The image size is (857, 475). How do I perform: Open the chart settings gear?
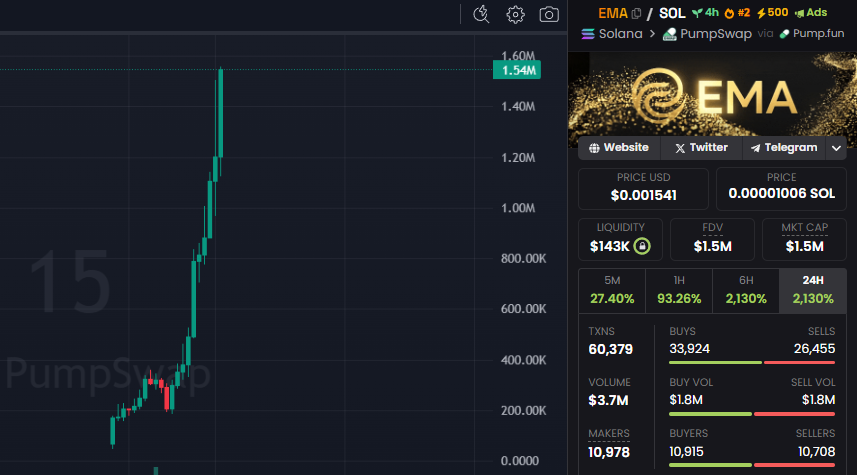(x=515, y=14)
